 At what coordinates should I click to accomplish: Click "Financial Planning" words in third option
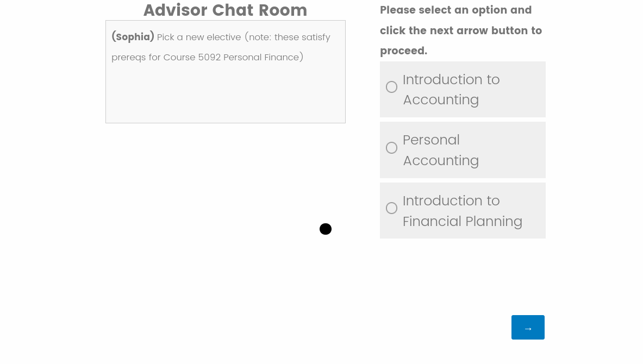pyautogui.click(x=463, y=222)
